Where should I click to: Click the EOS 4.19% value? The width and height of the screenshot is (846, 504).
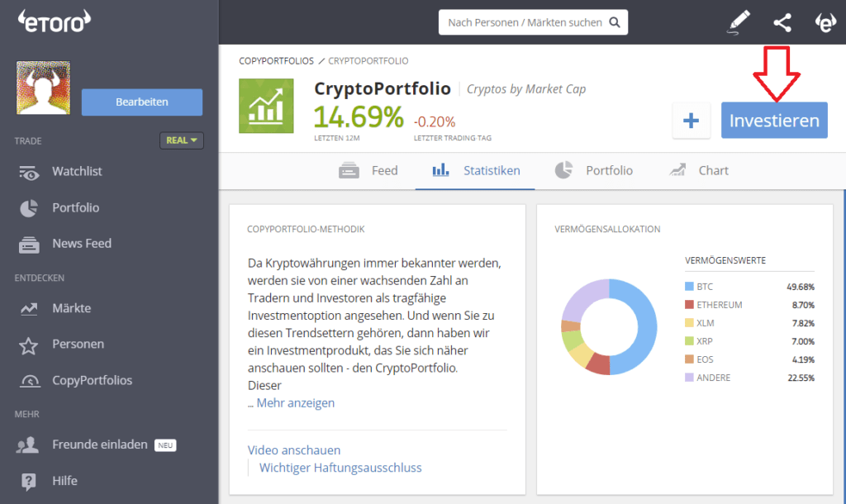(x=803, y=360)
